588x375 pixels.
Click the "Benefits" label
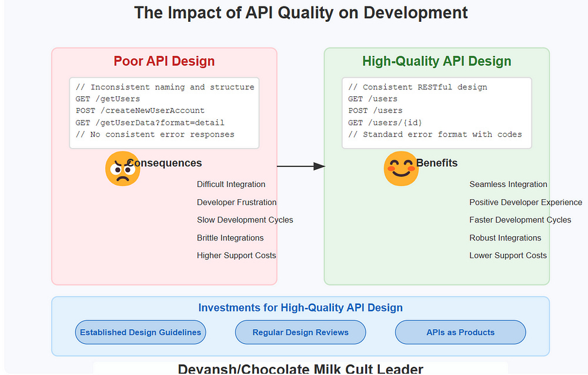click(437, 163)
